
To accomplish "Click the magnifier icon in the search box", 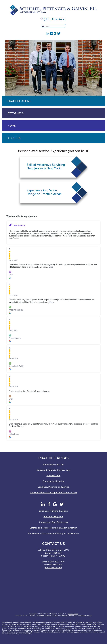I will pyautogui.click(x=43, y=26).
